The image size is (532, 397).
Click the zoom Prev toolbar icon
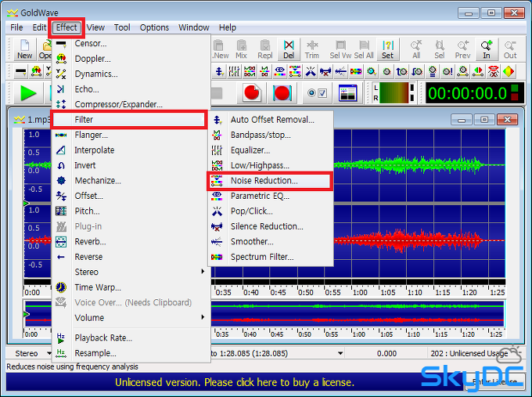point(463,49)
